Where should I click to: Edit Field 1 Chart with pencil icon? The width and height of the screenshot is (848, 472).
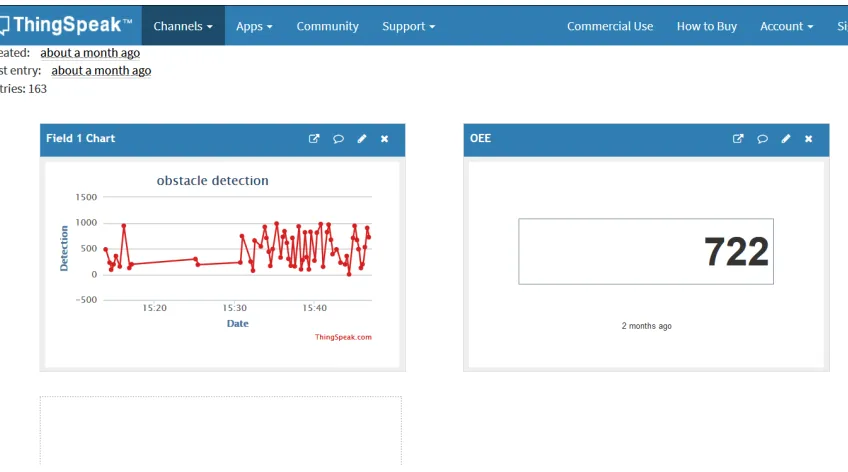click(362, 139)
